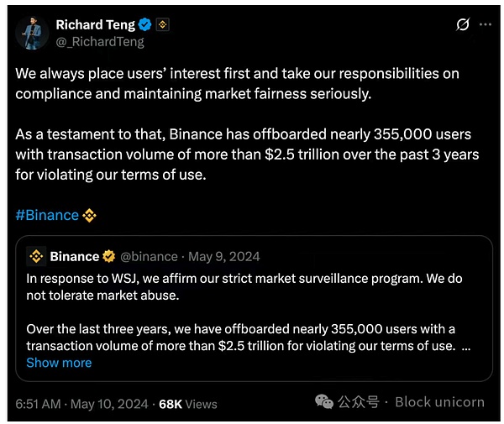Expand quoted post with Show more
This screenshot has height=424, width=504.
[59, 363]
